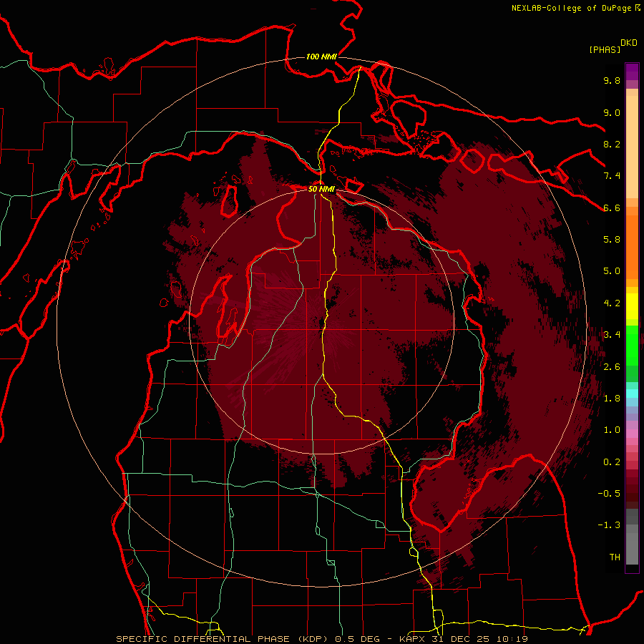Click the -0.5 legend value
Image resolution: width=644 pixels, height=644 pixels.
(609, 494)
